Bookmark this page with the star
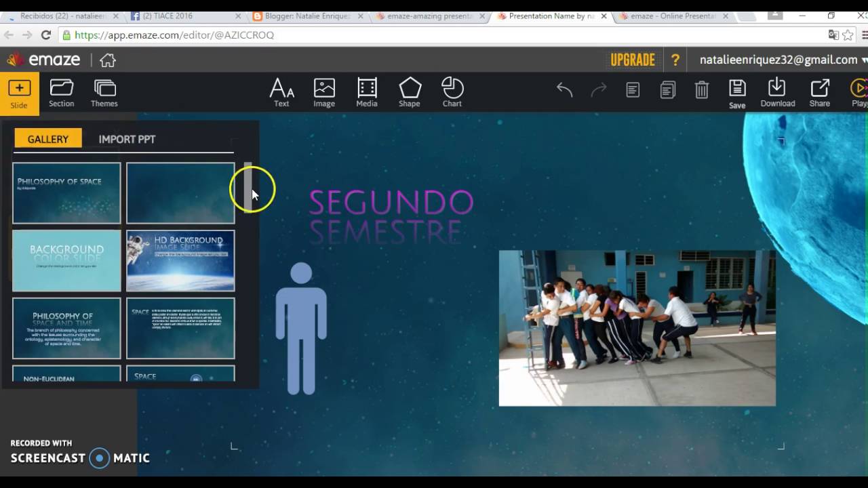The width and height of the screenshot is (868, 488). point(848,35)
